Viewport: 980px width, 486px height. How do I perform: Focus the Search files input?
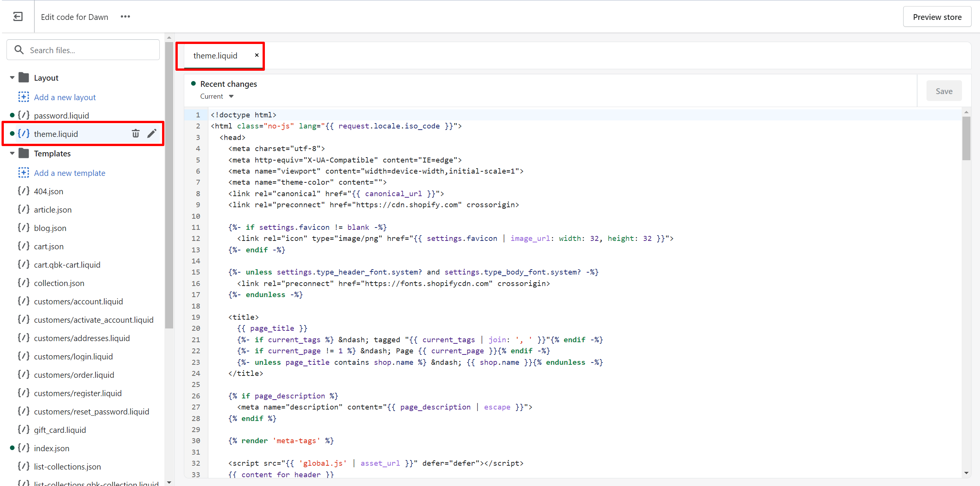coord(83,50)
